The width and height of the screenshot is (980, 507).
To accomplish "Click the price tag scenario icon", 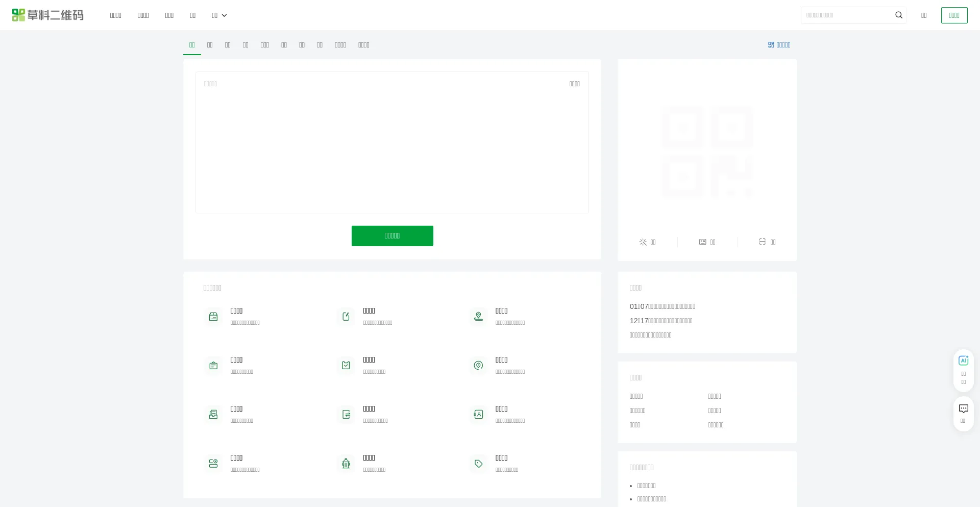I will tap(478, 464).
